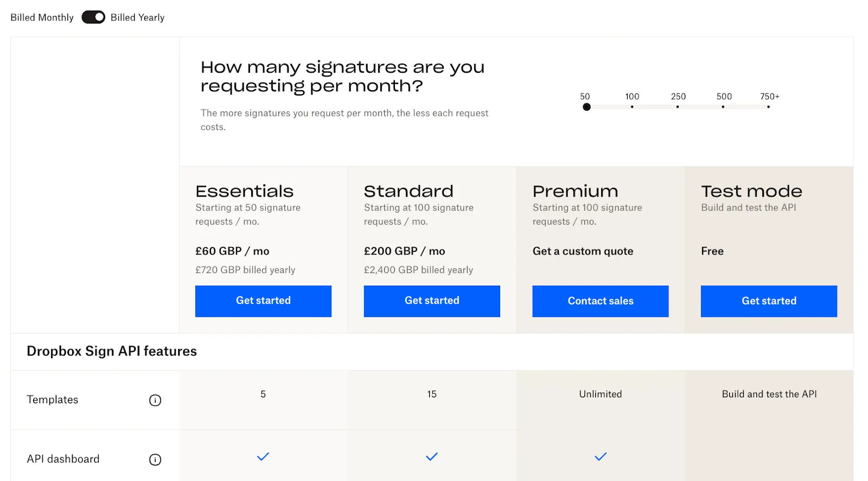Click Templates value 'Unlimited' for Premium
This screenshot has width=868, height=481.
tap(601, 394)
